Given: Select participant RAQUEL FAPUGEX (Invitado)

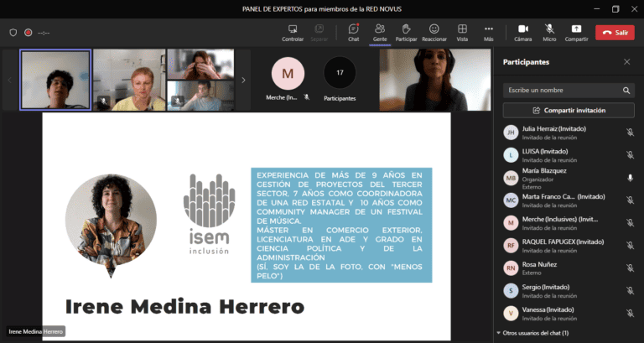Looking at the screenshot, I should 569,245.
